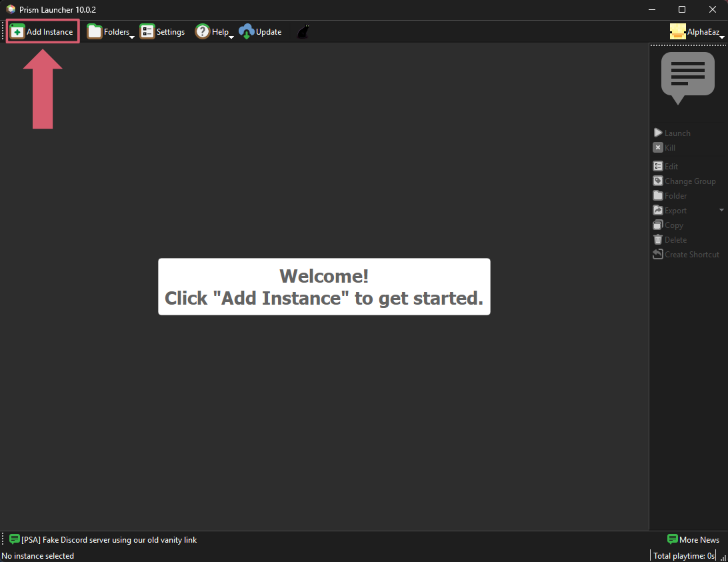Click the Export instance icon
This screenshot has width=728, height=562.
(x=657, y=210)
